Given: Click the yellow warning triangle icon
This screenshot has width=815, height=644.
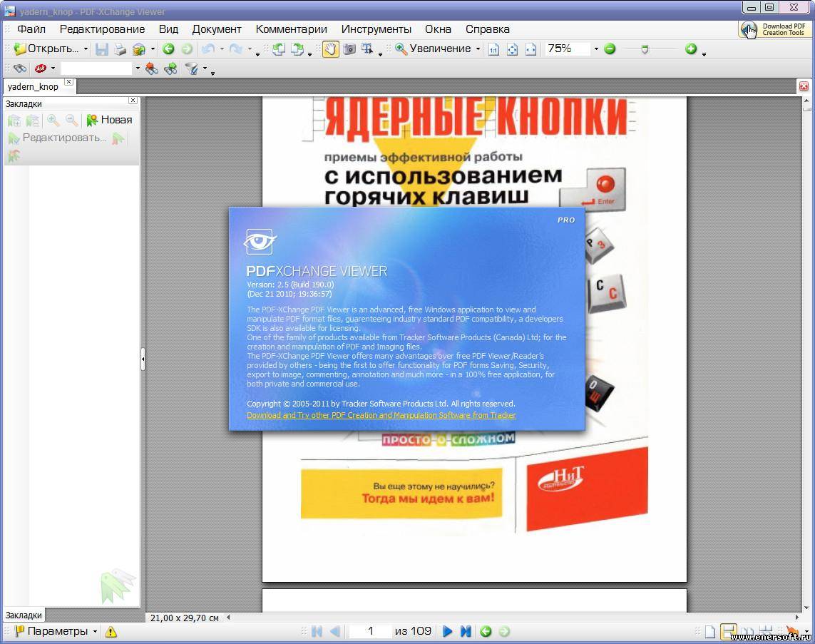Looking at the screenshot, I should click(111, 632).
